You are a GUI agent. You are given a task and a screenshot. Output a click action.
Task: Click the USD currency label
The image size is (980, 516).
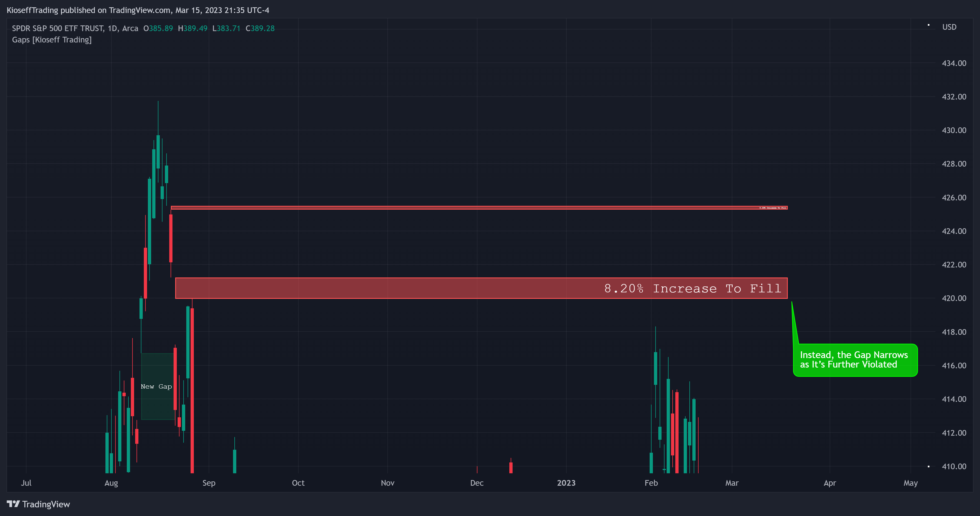949,27
